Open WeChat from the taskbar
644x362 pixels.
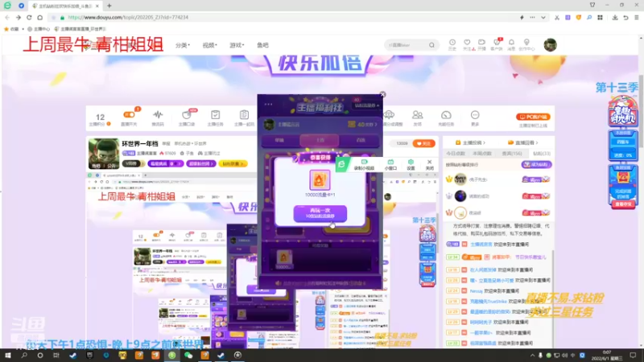click(x=188, y=356)
